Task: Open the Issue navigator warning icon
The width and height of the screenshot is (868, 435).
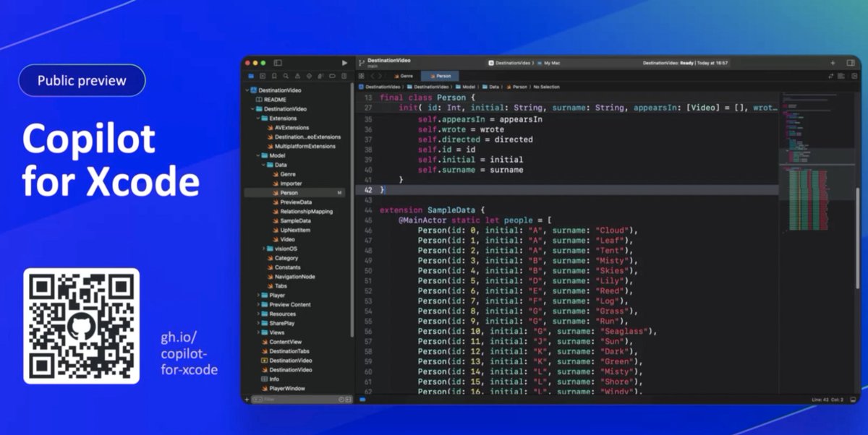Action: pos(297,75)
